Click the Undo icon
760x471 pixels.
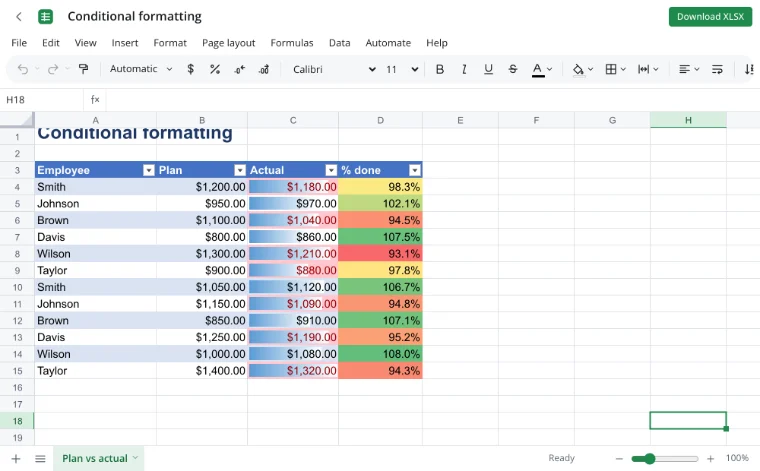[x=23, y=69]
